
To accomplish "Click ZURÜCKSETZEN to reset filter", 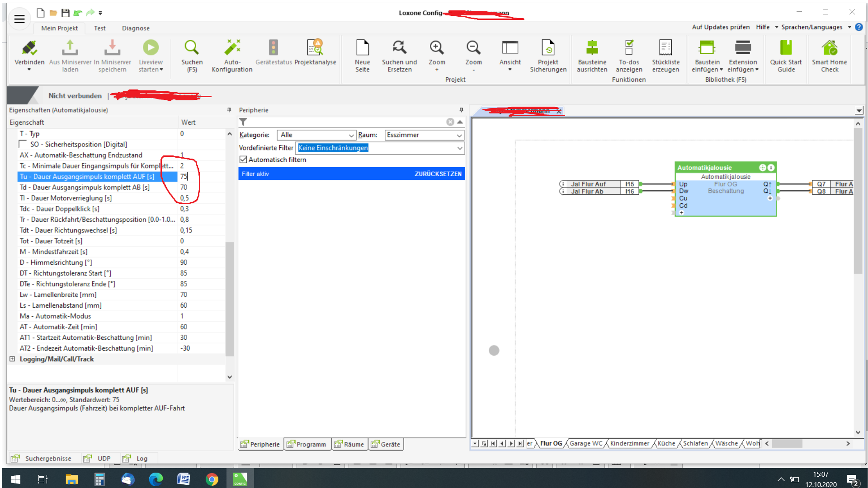I will point(438,174).
